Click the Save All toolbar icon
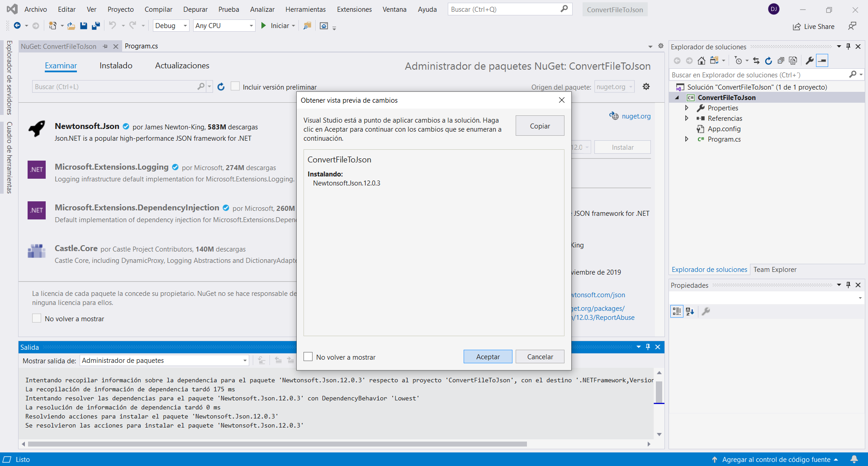This screenshot has width=868, height=466. tap(95, 26)
